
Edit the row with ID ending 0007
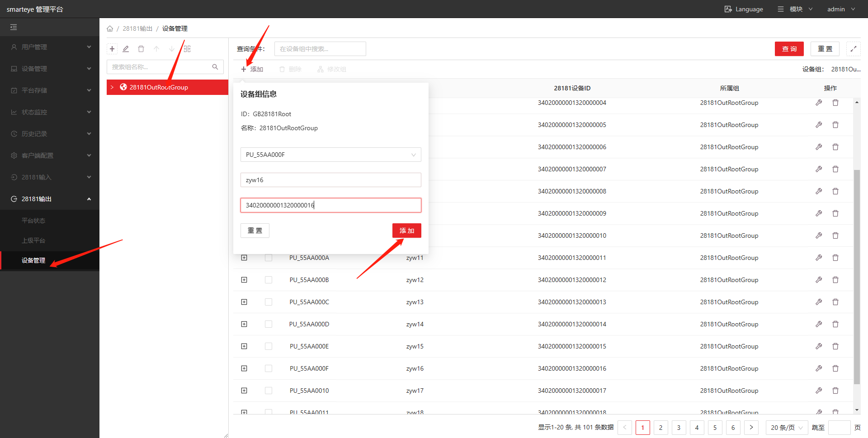tap(819, 169)
